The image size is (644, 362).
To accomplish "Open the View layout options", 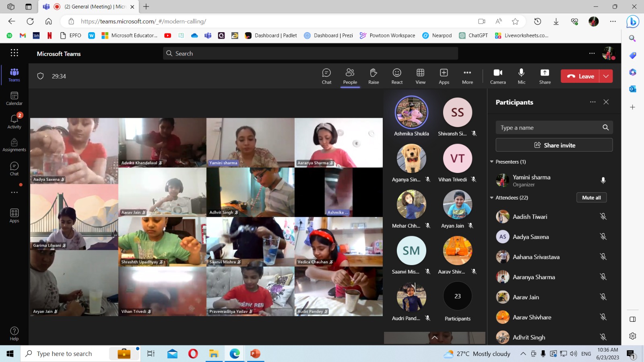I will coord(420,76).
